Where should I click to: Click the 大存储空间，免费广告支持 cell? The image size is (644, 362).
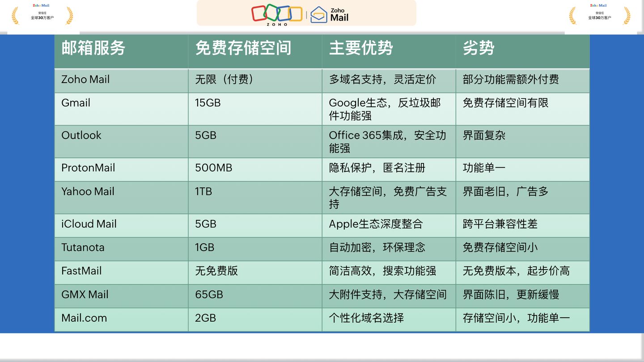tap(389, 198)
